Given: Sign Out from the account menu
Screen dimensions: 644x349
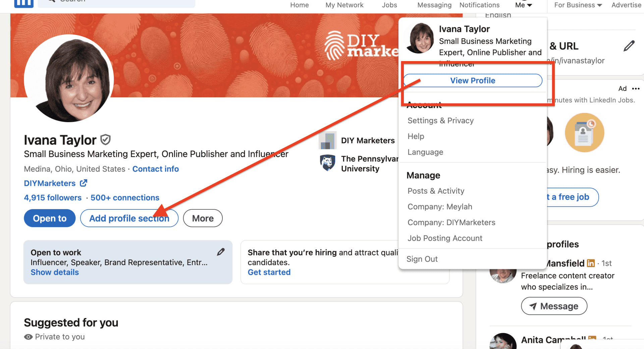Looking at the screenshot, I should pos(422,259).
